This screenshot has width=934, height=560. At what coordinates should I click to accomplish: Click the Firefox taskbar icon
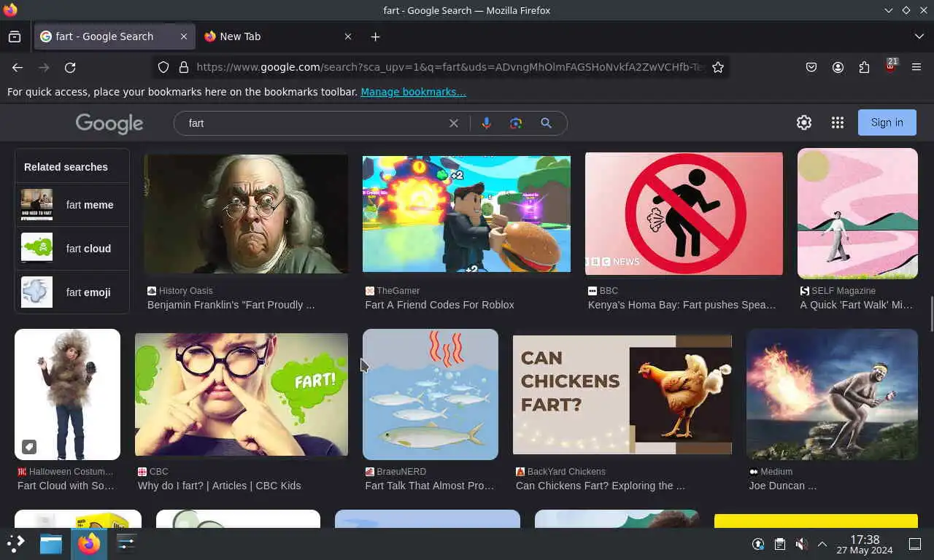coord(89,543)
